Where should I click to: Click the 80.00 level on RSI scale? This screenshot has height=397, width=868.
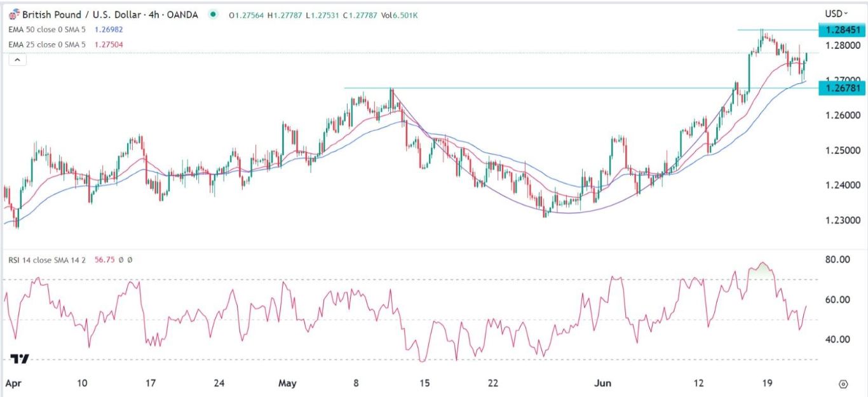pyautogui.click(x=837, y=260)
